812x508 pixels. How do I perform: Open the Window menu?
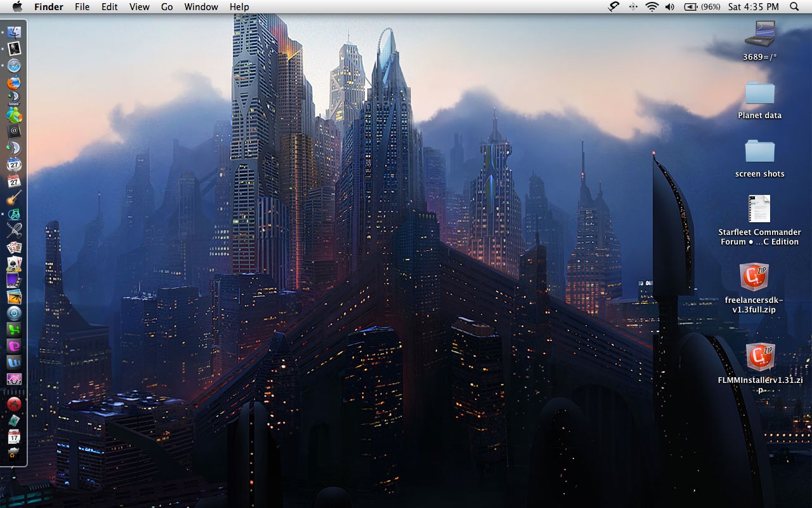pyautogui.click(x=201, y=7)
